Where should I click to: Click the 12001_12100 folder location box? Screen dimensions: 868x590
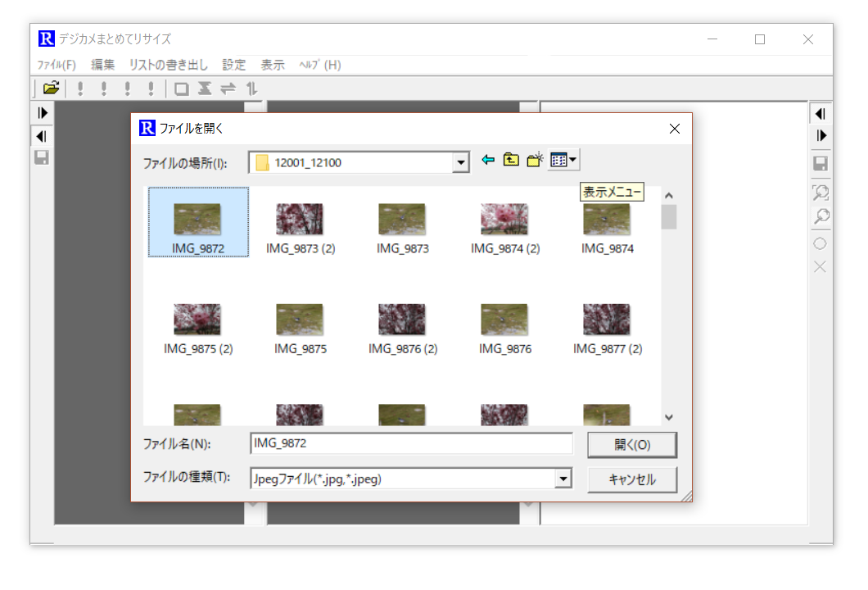click(x=359, y=163)
